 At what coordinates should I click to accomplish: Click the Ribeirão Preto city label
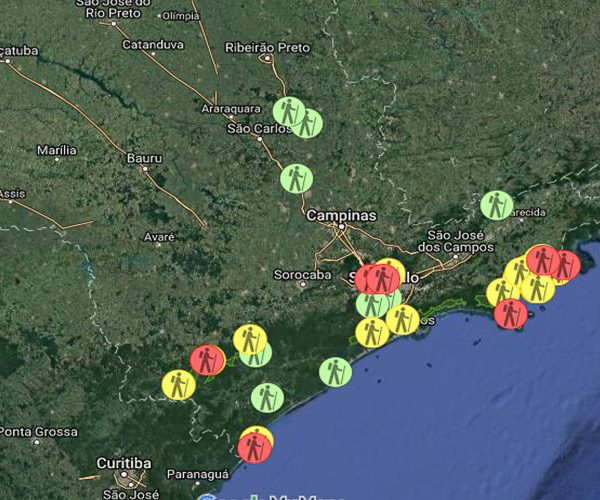(268, 47)
